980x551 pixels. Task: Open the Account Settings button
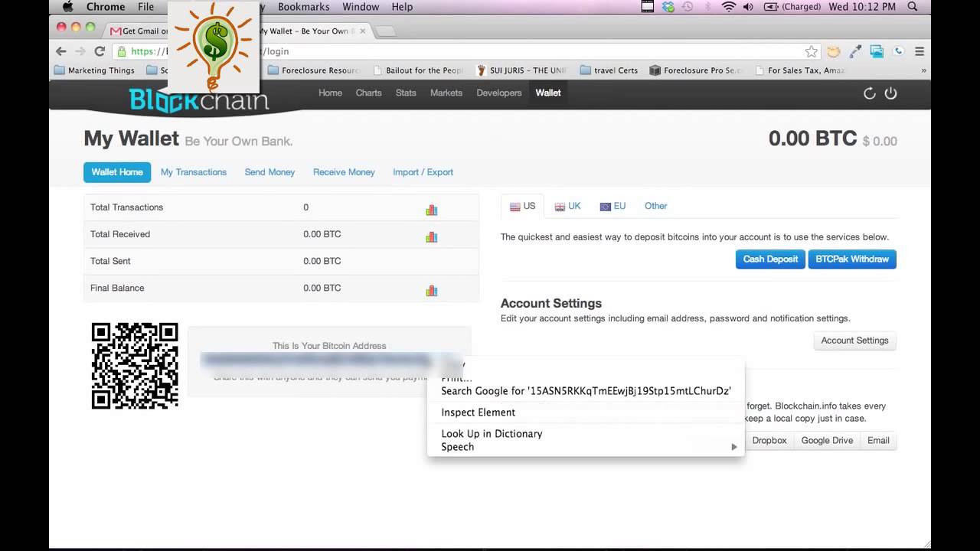pyautogui.click(x=854, y=341)
